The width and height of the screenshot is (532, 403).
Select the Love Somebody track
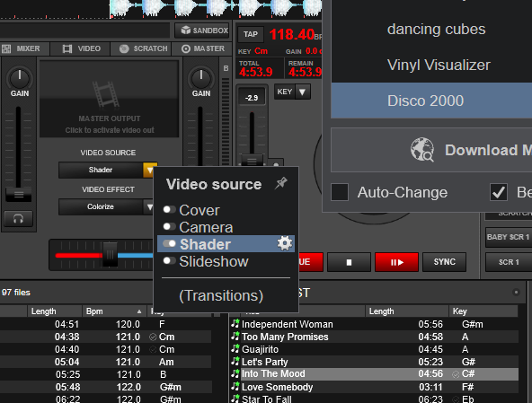point(374,387)
